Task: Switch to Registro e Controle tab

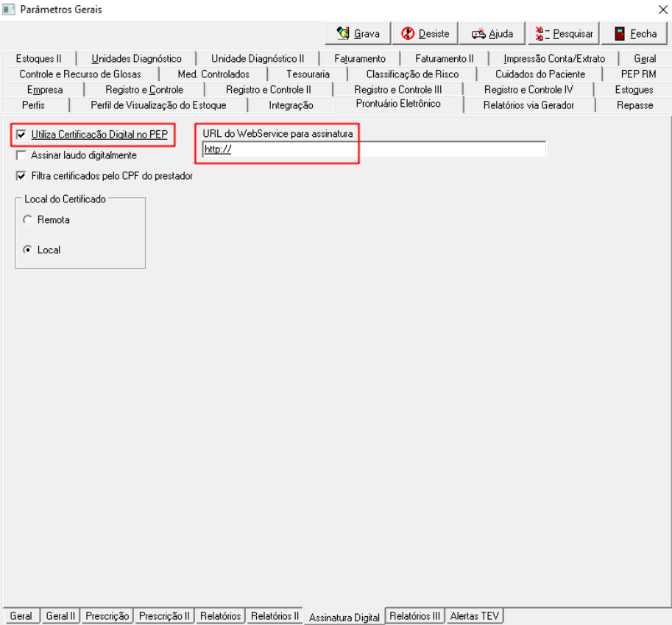Action: coord(144,90)
